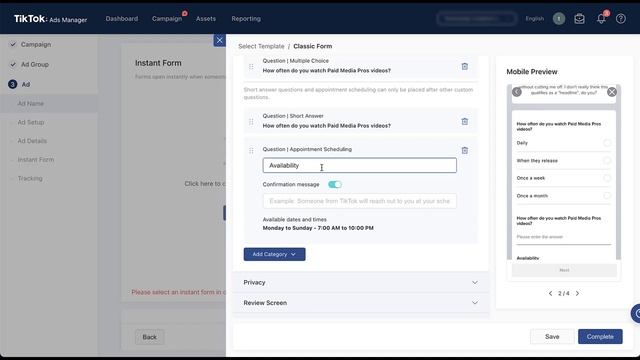Click the Availability question text field
The height and width of the screenshot is (360, 640).
click(360, 165)
